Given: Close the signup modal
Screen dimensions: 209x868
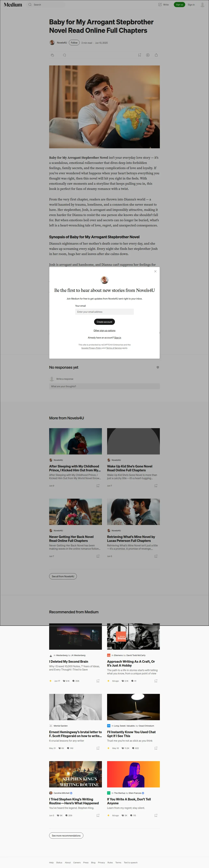Looking at the screenshot, I should [155, 271].
